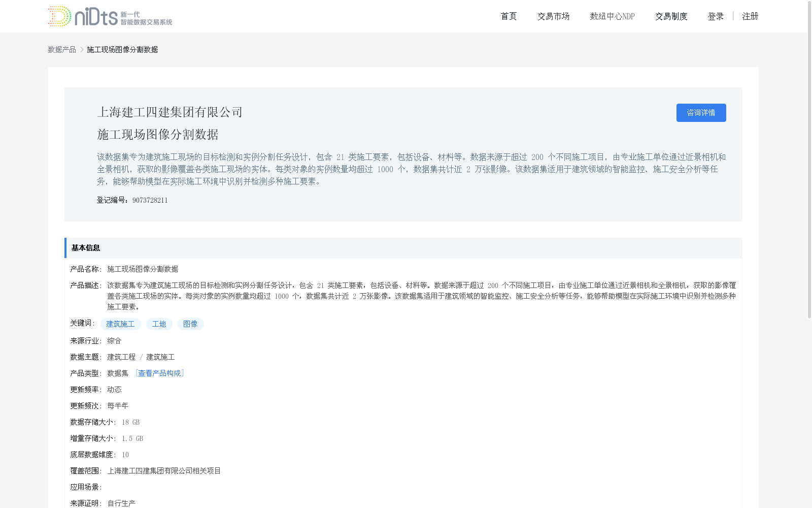Click the 数据存储大小 value 18 GB
812x508 pixels.
coord(130,422)
